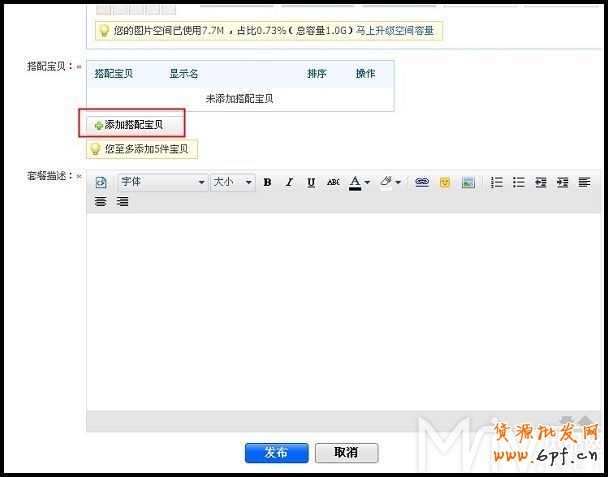This screenshot has height=477, width=608.
Task: Expand the highlight background color dropdown arrow
Action: tap(398, 183)
